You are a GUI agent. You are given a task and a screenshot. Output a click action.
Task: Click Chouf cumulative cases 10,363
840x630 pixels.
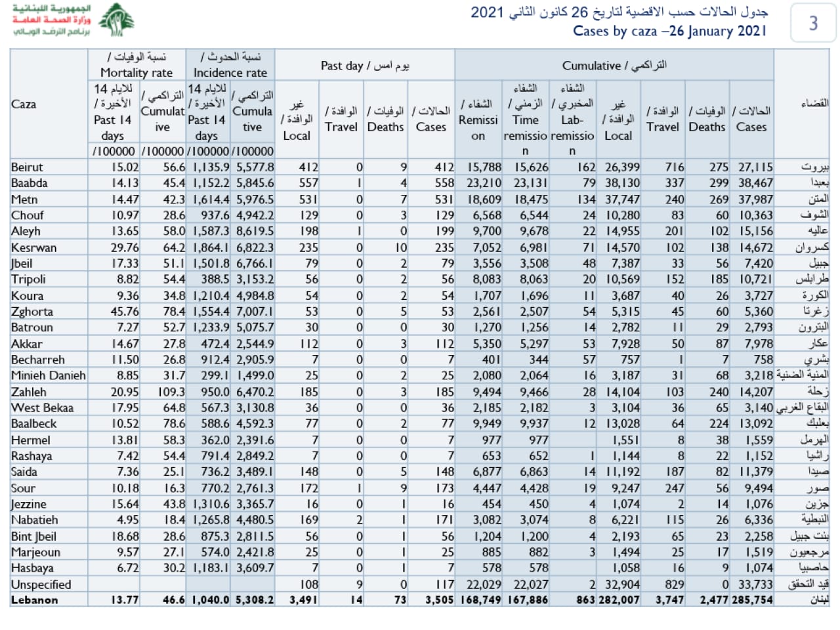pyautogui.click(x=755, y=215)
